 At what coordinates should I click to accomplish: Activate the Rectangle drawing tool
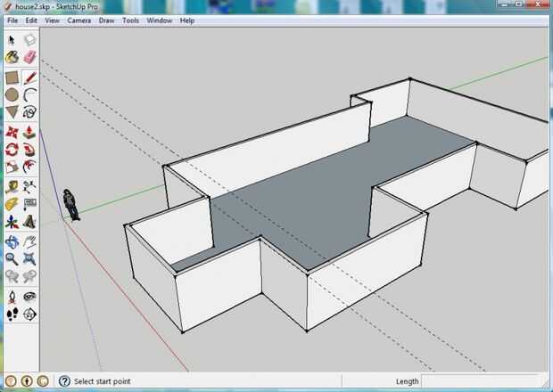pos(12,78)
